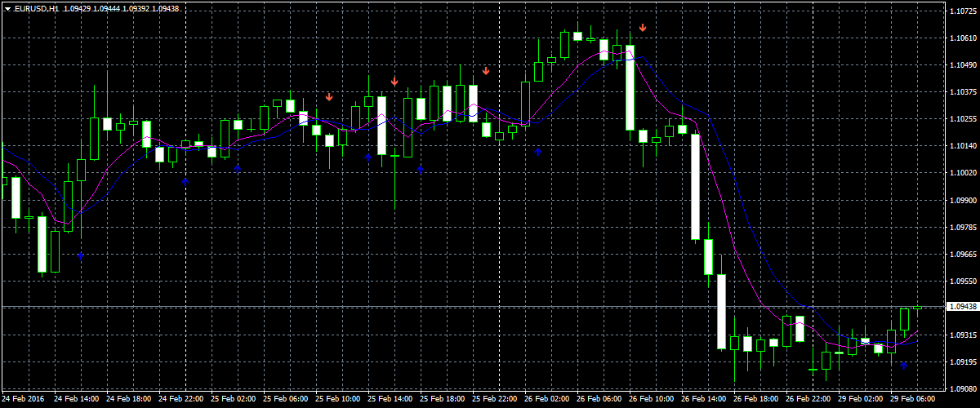Click the 26 Feb 22:00 time label
The height and width of the screenshot is (408, 980).
coord(808,400)
